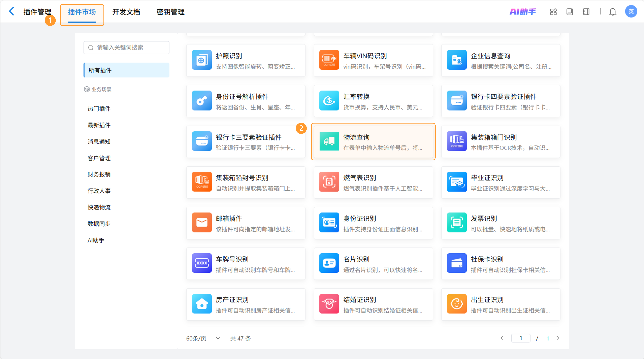644x359 pixels.
Task: Go to previous page with left chevron
Action: [502, 338]
